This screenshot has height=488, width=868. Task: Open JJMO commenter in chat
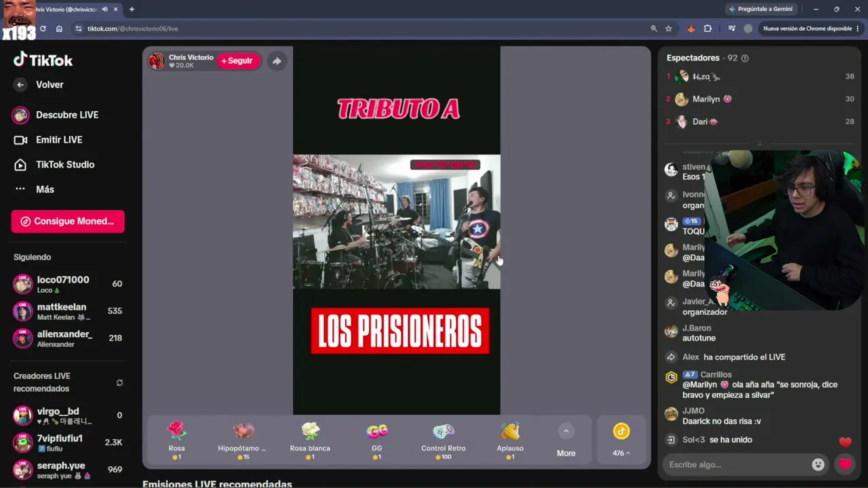tap(693, 411)
